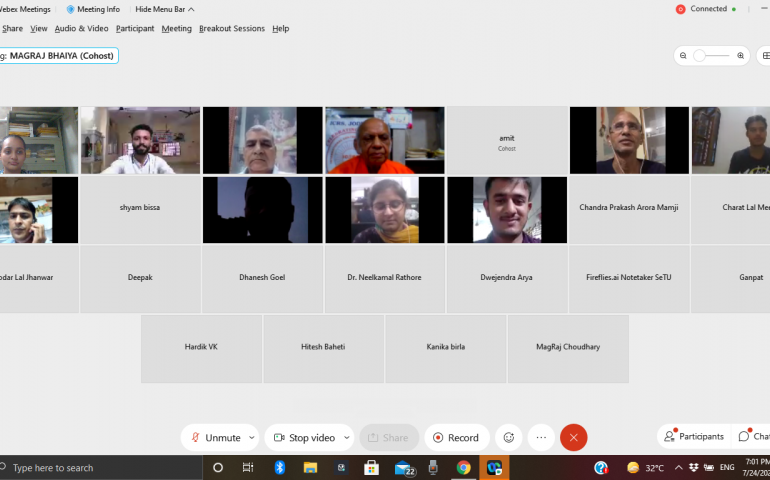770x480 pixels.
Task: Select the Chandra Prakash Arora Mamji tile
Action: point(629,210)
